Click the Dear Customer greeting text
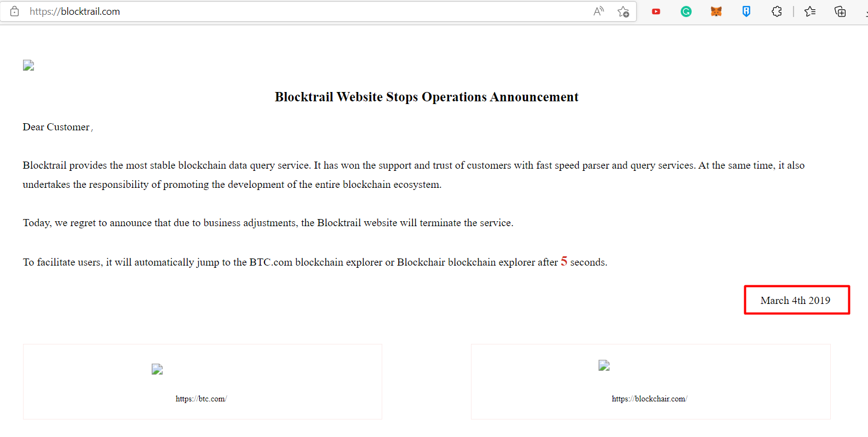Image resolution: width=868 pixels, height=437 pixels. [x=58, y=127]
